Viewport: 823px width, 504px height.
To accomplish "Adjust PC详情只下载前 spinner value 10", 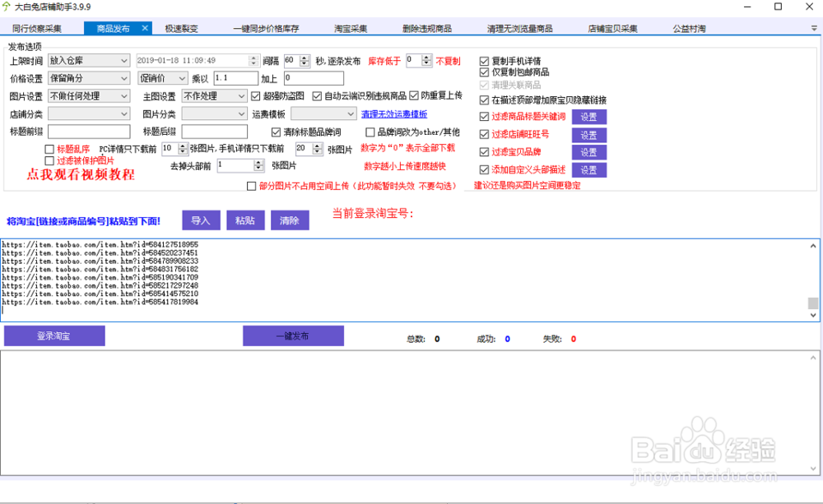I will point(182,149).
